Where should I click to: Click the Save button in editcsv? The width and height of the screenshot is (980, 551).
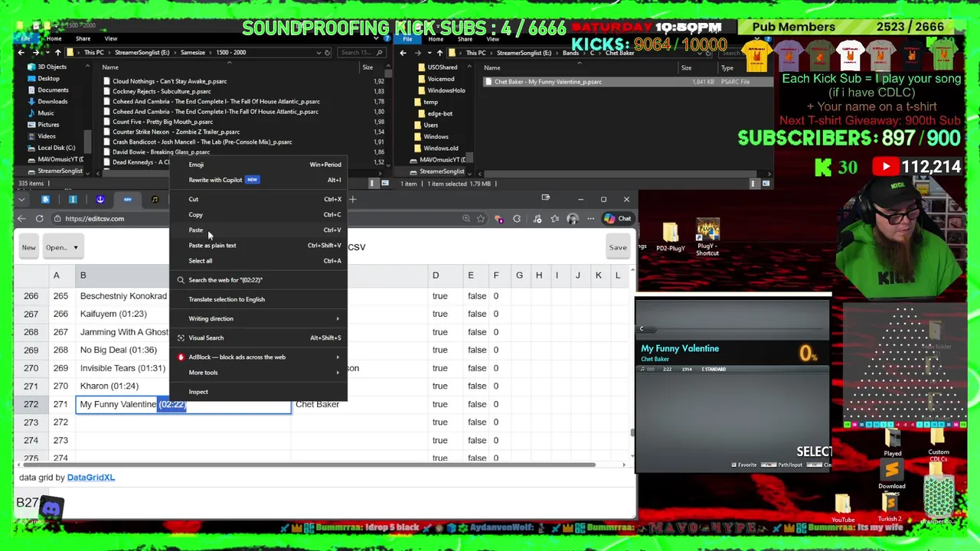point(618,247)
